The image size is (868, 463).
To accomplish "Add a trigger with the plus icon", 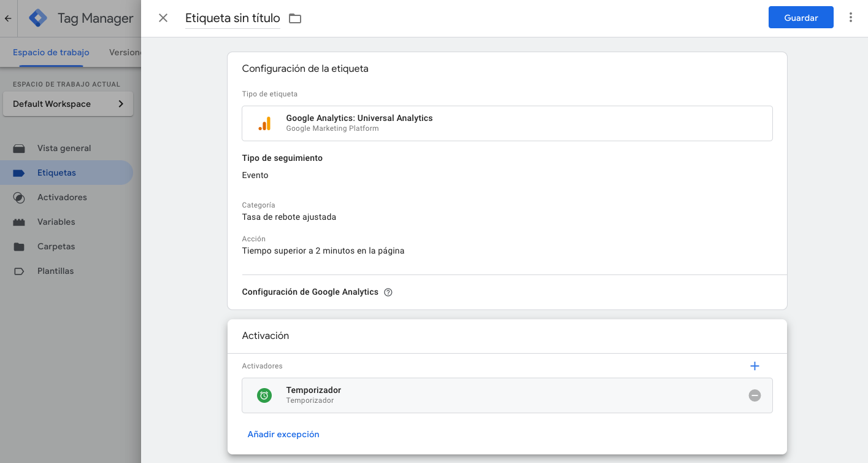I will tap(755, 366).
